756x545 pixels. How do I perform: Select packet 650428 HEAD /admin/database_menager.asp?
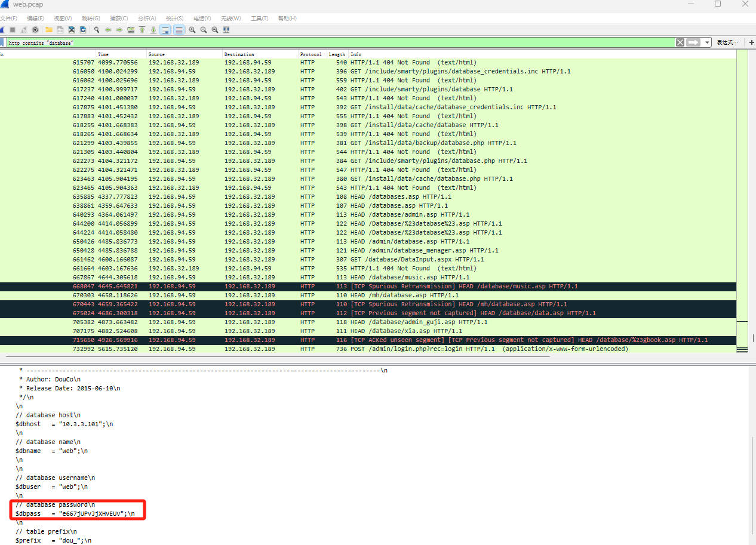click(x=368, y=250)
